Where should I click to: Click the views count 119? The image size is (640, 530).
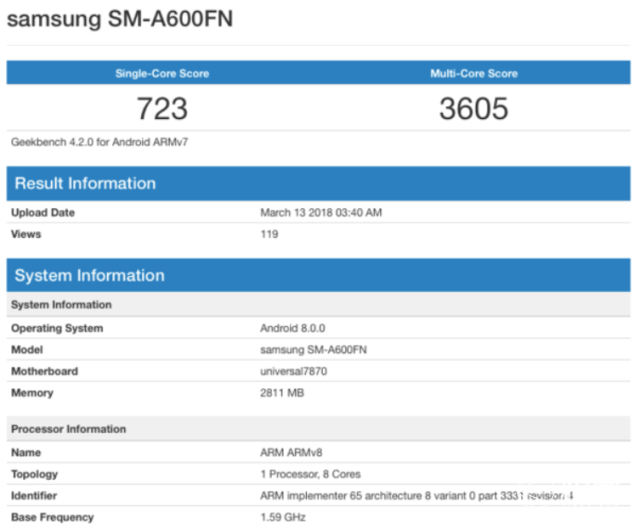click(x=269, y=234)
